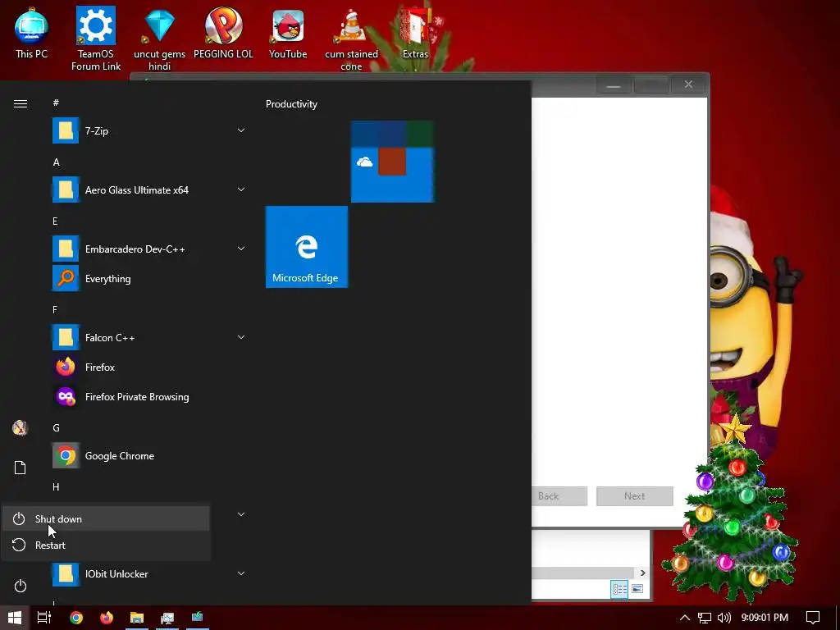Open This PC desktop icon
Viewport: 840px width, 630px height.
point(31,33)
